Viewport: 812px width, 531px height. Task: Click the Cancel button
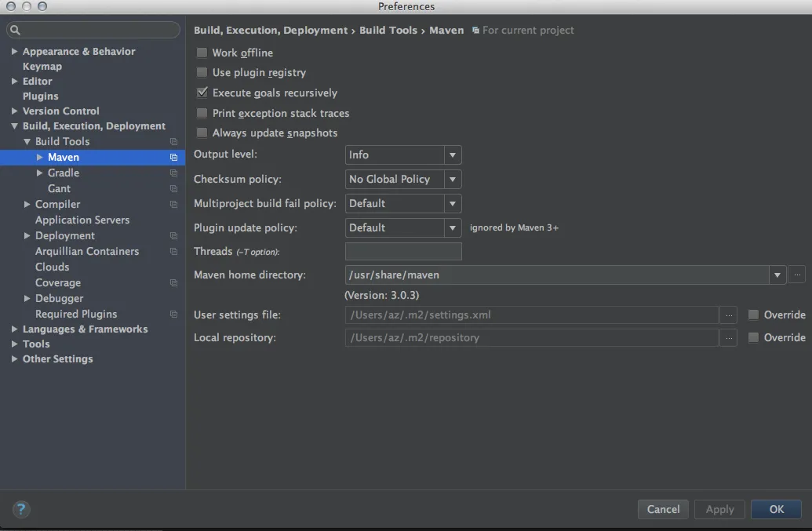(x=663, y=509)
